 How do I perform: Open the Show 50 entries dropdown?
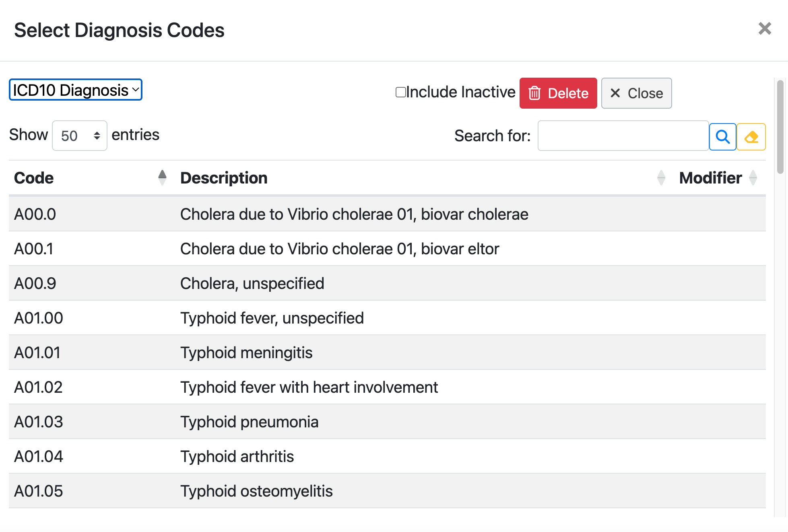point(80,136)
